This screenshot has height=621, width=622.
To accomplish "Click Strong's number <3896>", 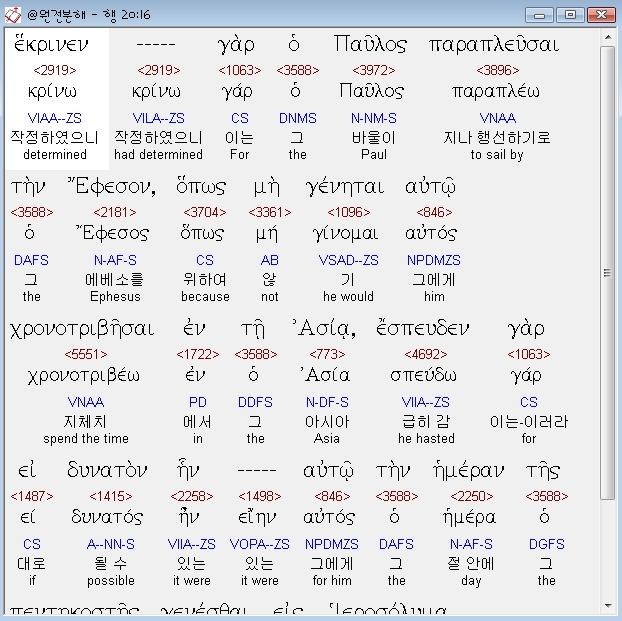I will tap(498, 70).
